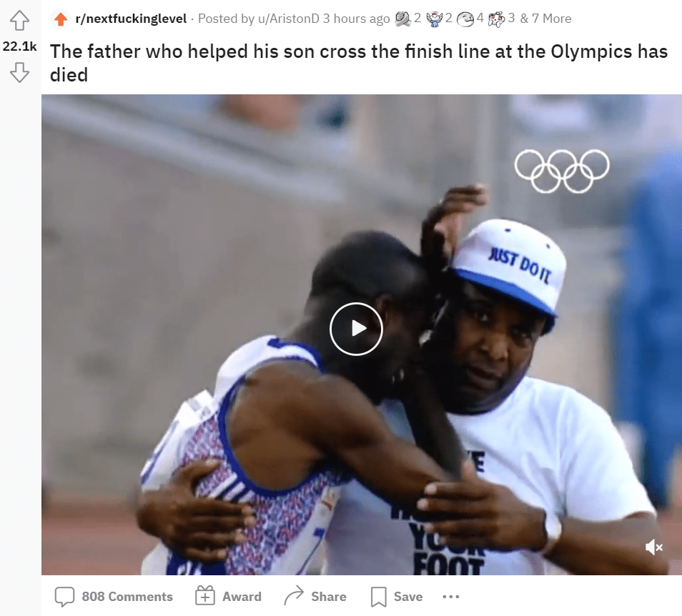Downvote the post with the down arrow
Screen dimensions: 682x616
click(19, 72)
